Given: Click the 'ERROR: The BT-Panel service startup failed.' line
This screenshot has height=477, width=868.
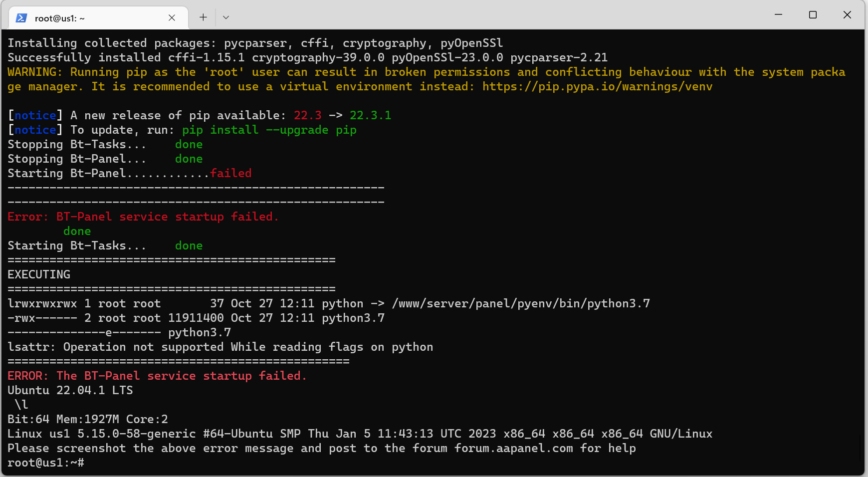Looking at the screenshot, I should (x=157, y=376).
